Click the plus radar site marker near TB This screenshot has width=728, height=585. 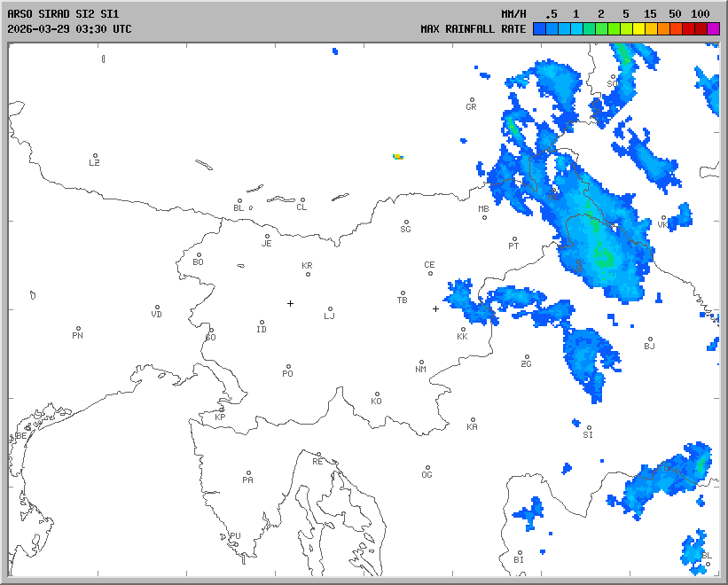[x=435, y=308]
